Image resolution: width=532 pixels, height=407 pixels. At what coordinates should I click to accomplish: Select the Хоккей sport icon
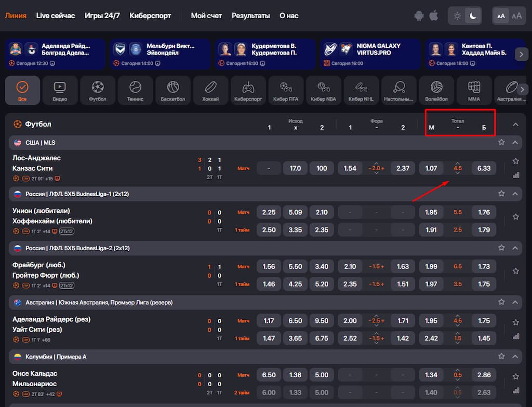pos(210,90)
